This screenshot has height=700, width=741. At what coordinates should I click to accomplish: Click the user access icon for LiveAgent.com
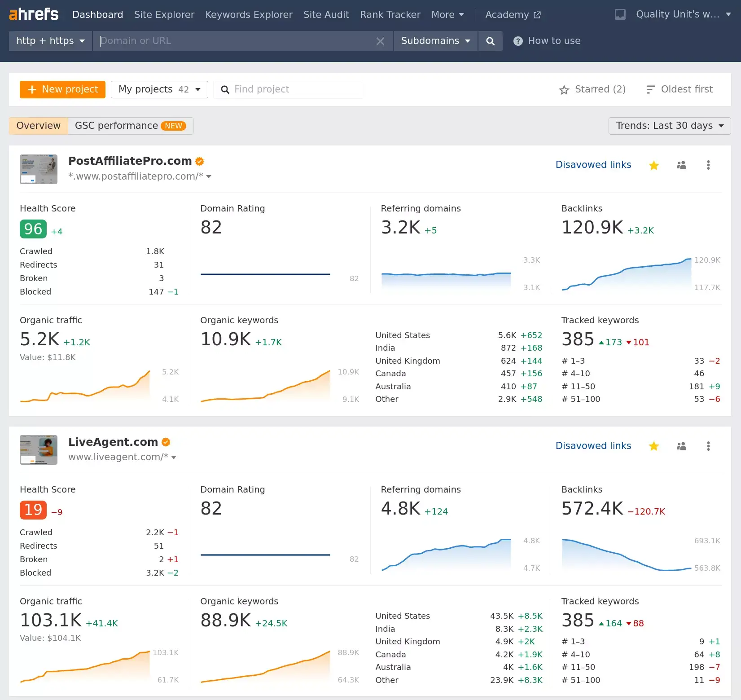tap(681, 446)
